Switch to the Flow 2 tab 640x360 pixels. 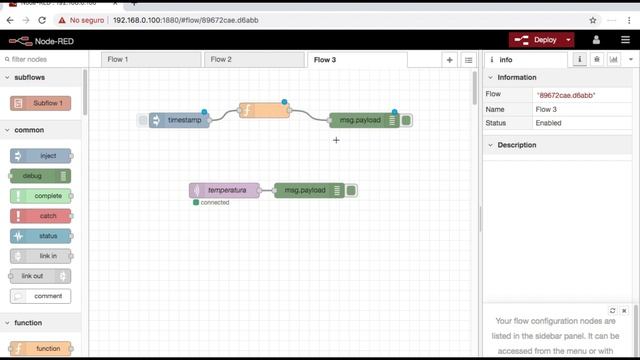point(254,60)
